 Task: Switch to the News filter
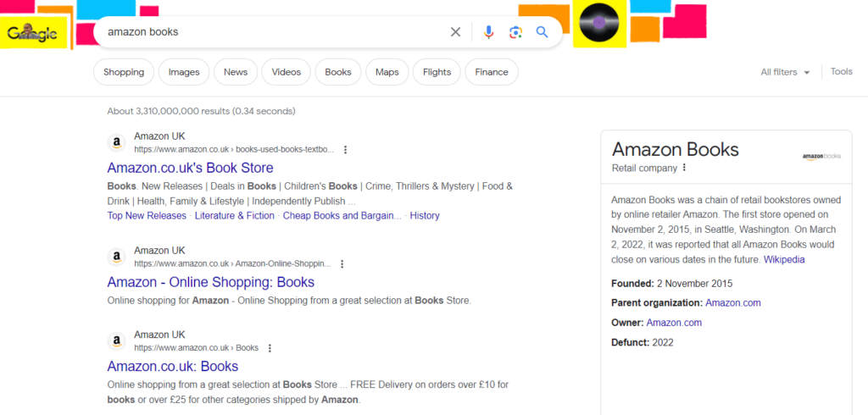point(236,72)
